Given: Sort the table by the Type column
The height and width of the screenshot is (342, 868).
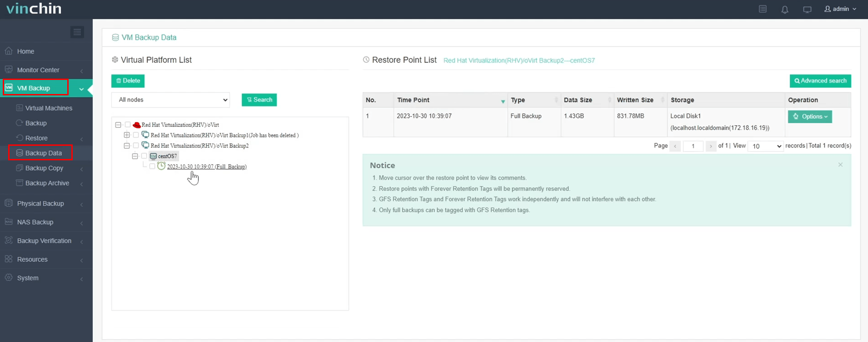Looking at the screenshot, I should [534, 100].
